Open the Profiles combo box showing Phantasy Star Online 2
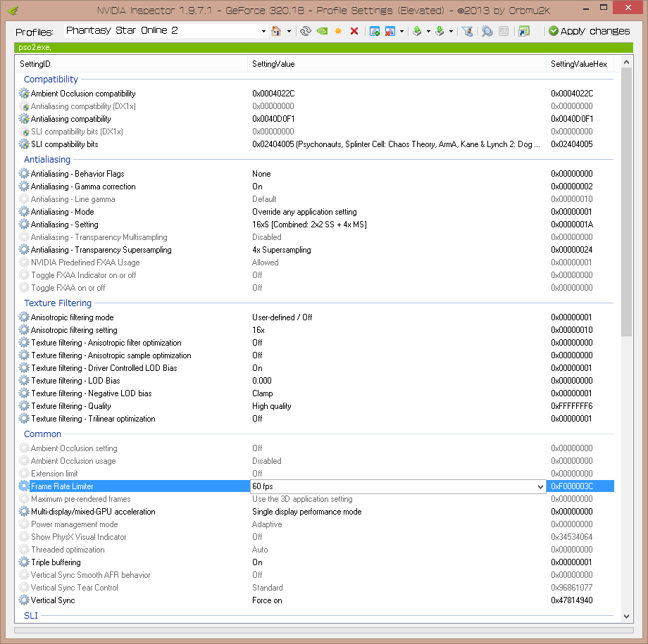 tap(166, 30)
